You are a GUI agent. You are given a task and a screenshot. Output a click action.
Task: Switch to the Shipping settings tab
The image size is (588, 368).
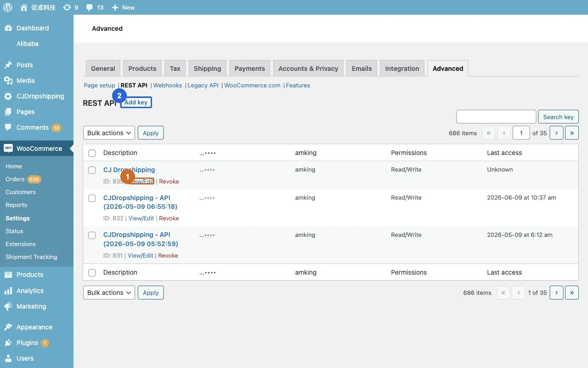click(x=207, y=69)
